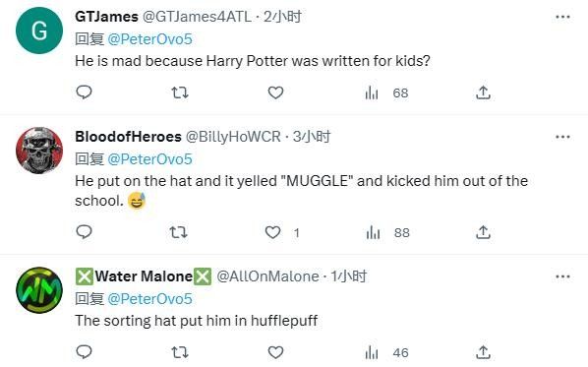Image resolution: width=588 pixels, height=367 pixels.
Task: Open the @BillyHoWCR profile handle
Action: coord(233,137)
